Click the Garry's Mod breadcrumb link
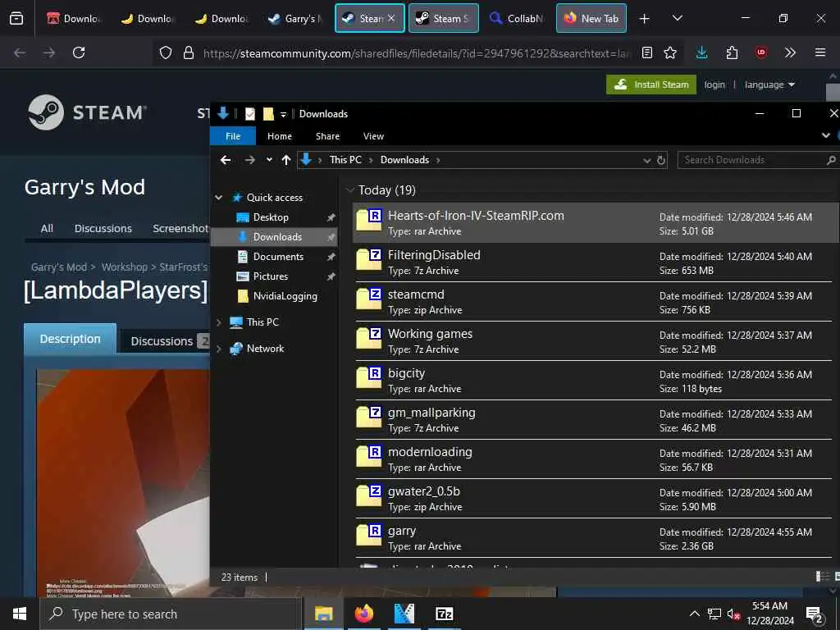The width and height of the screenshot is (840, 630). pyautogui.click(x=58, y=267)
